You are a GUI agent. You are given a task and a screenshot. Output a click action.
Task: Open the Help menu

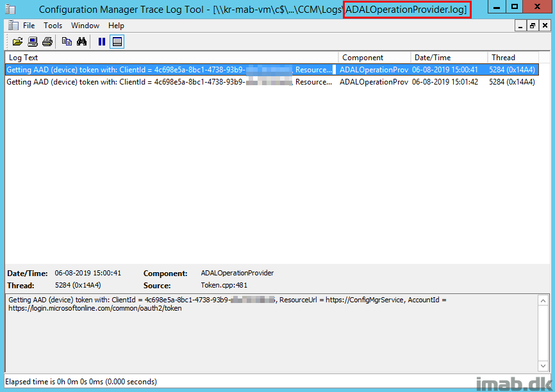(117, 26)
